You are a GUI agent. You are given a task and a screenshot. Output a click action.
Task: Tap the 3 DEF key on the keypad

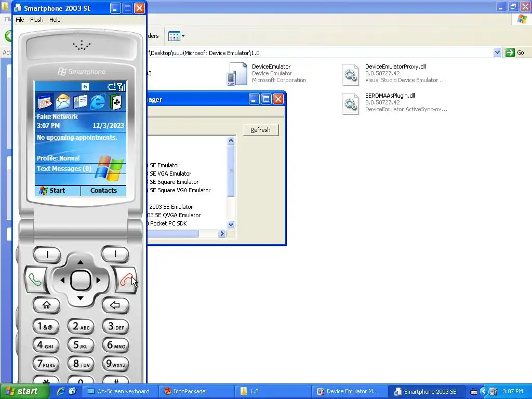(x=116, y=326)
